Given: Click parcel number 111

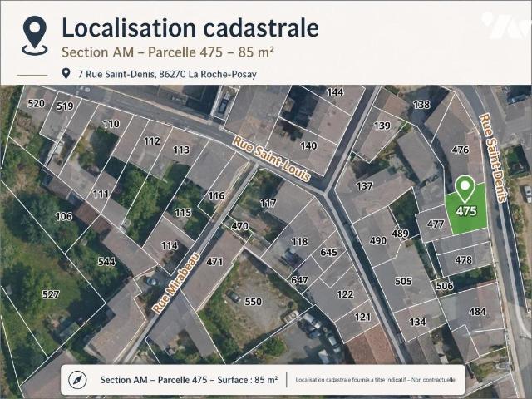Looking at the screenshot, I should click(101, 194).
